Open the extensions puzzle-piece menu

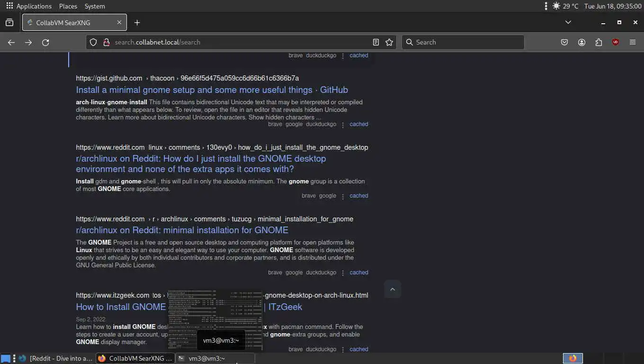[x=599, y=42]
